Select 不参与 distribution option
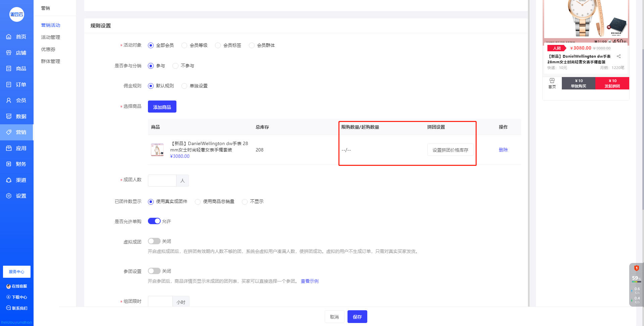 click(183, 66)
